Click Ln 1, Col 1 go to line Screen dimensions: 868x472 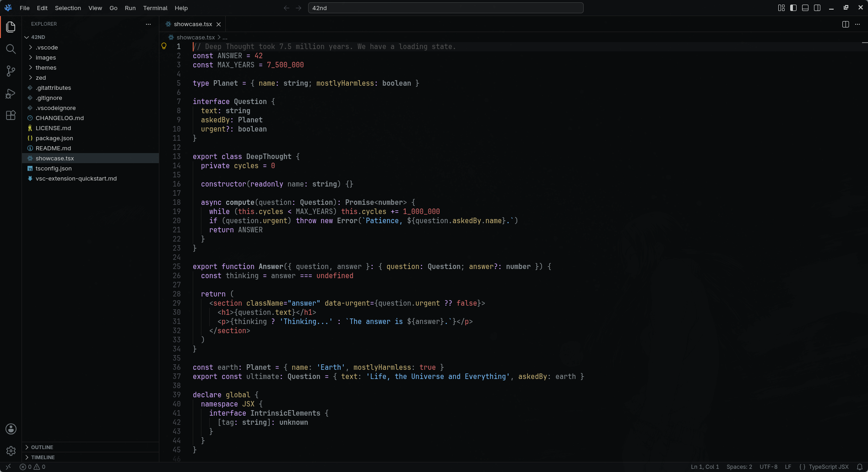point(705,467)
